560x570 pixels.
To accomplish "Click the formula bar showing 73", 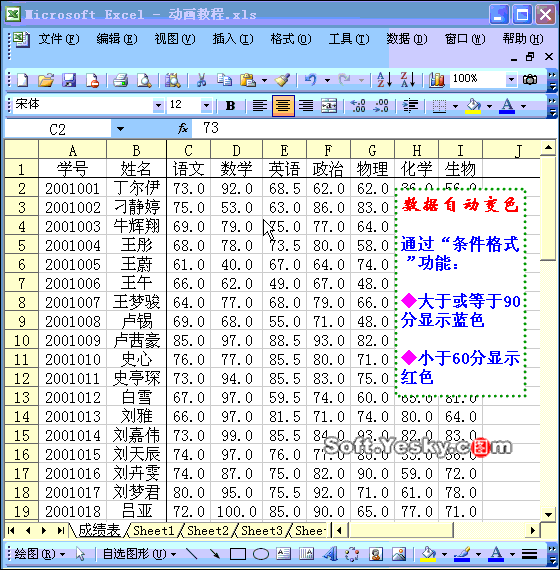I will [x=375, y=128].
